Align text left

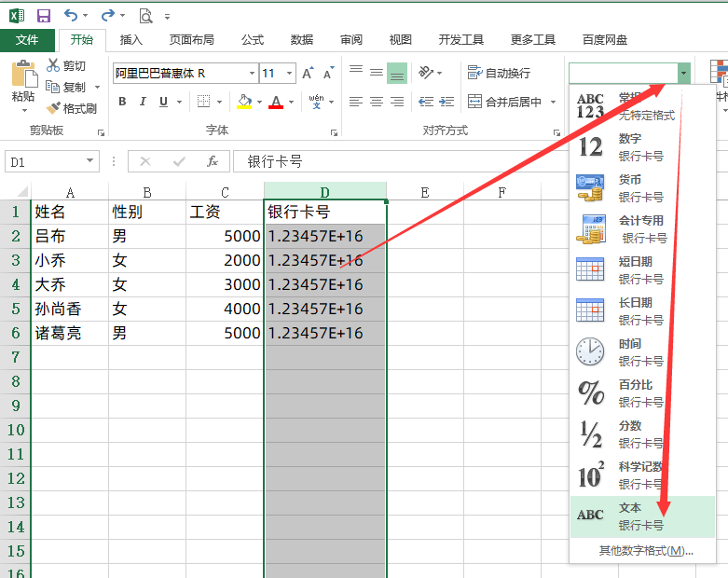coord(356,102)
